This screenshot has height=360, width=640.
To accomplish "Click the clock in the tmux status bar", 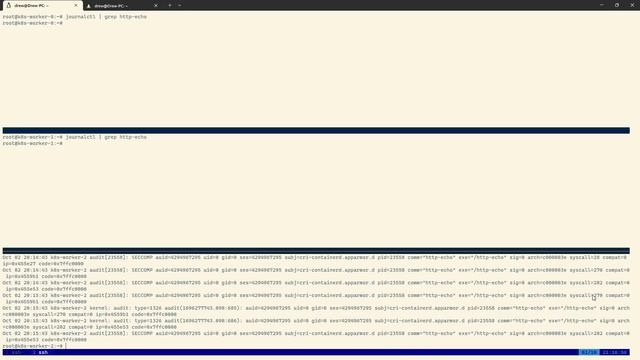I will point(615,352).
